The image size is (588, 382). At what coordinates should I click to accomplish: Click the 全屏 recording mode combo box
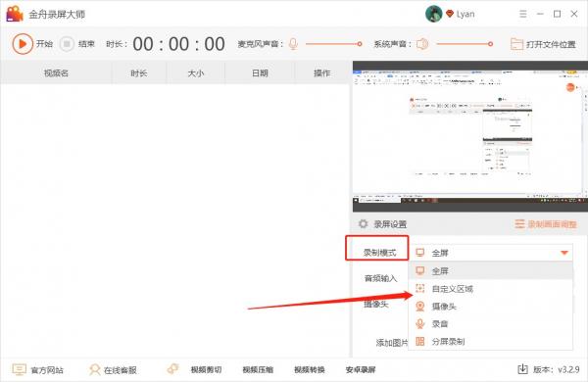click(x=491, y=253)
